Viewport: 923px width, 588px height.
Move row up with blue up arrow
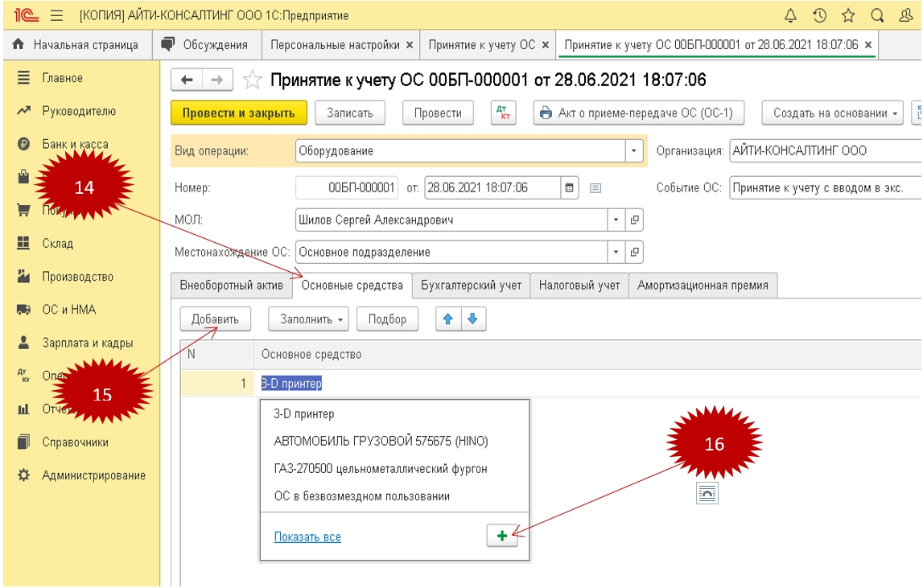(x=448, y=319)
